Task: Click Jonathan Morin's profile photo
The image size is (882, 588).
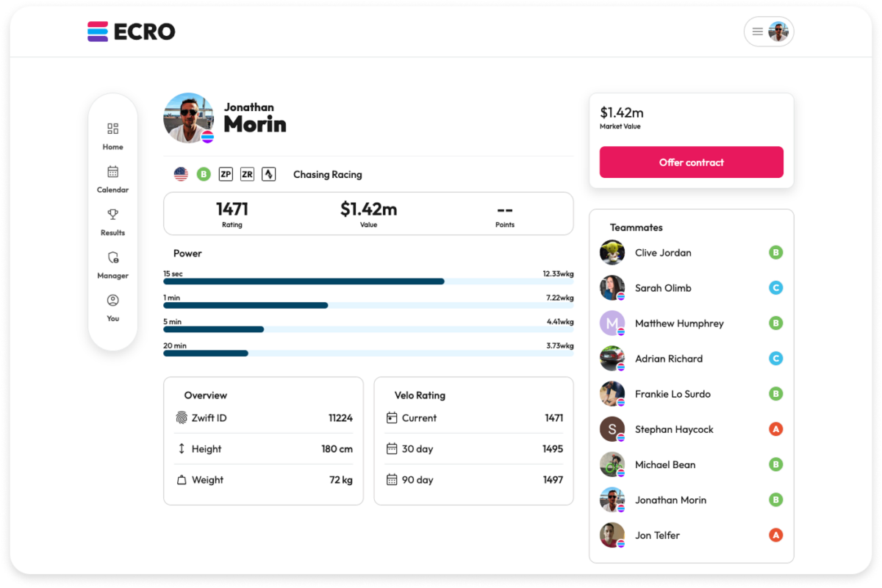Action: tap(187, 118)
